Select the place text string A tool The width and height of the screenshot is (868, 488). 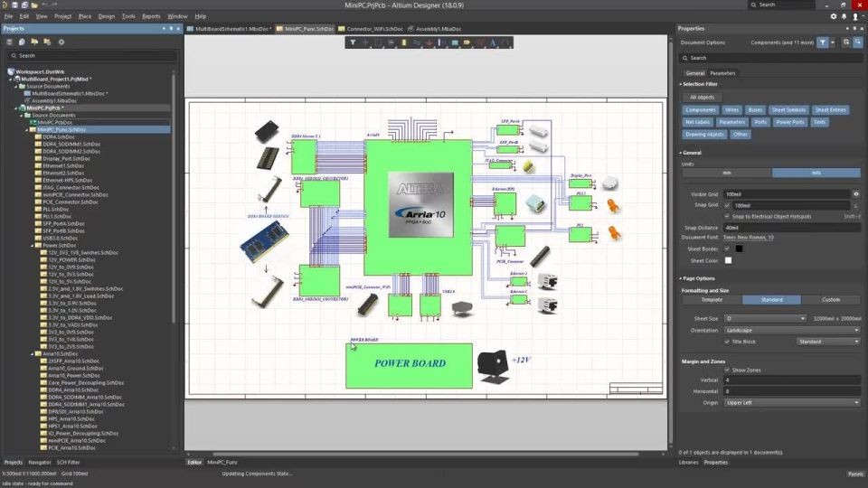(x=493, y=42)
